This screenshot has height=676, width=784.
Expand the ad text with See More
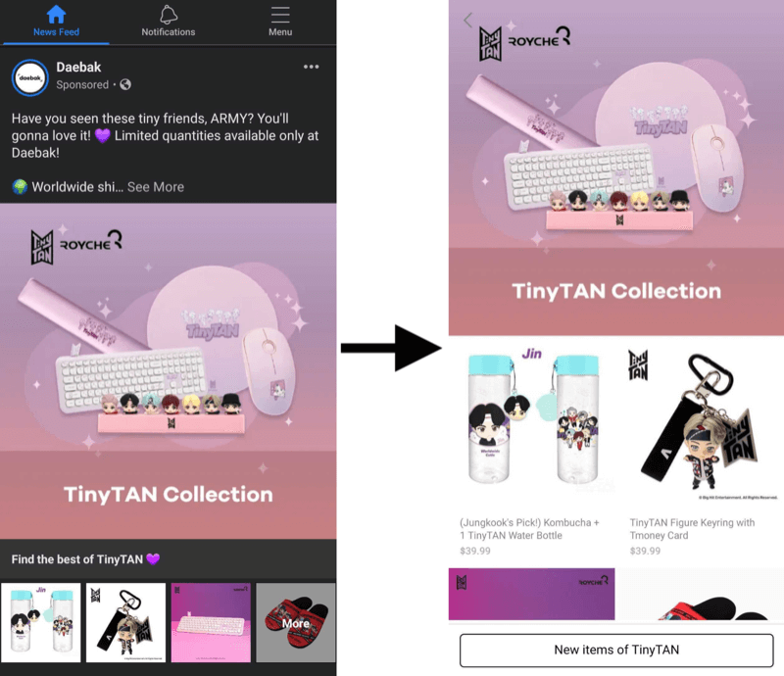coord(156,187)
